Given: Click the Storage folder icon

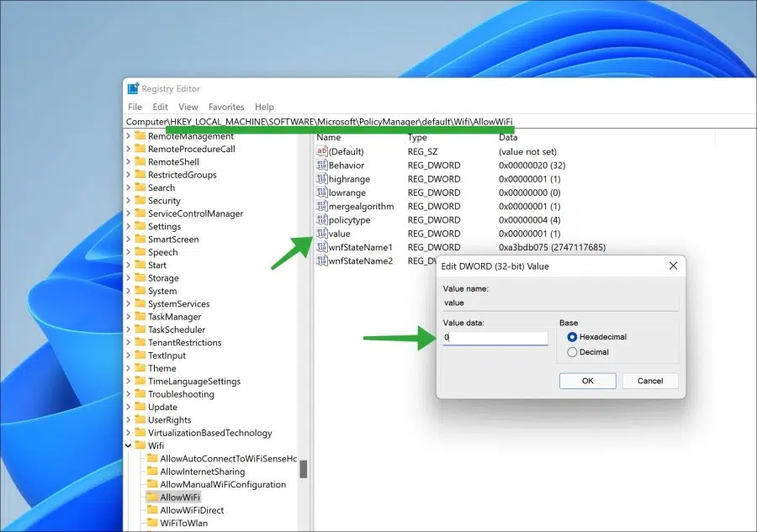Looking at the screenshot, I should tap(140, 277).
